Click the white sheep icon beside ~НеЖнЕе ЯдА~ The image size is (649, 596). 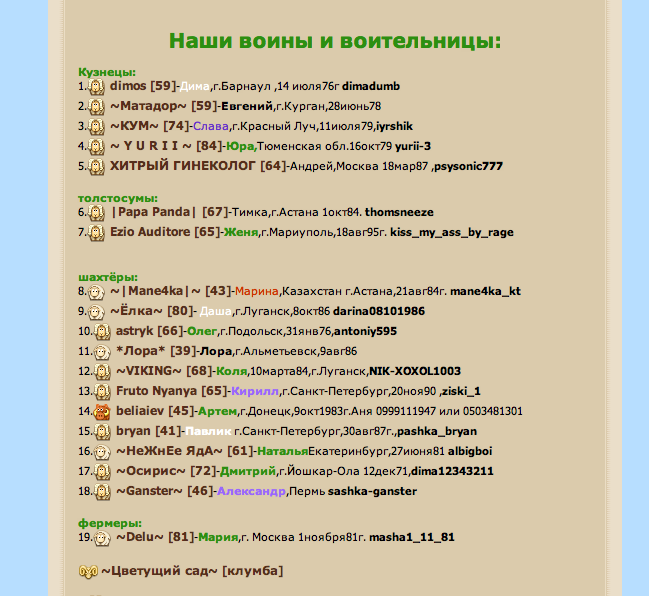click(x=102, y=452)
